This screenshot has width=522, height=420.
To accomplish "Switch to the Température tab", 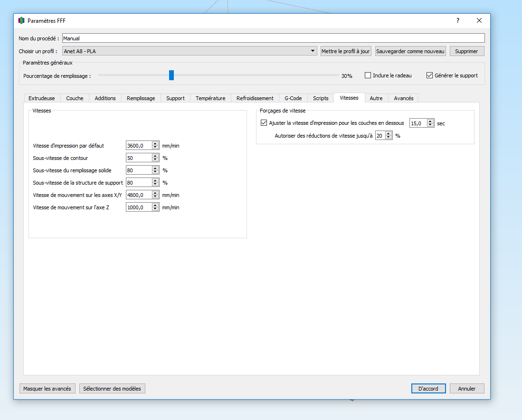I will pyautogui.click(x=210, y=98).
